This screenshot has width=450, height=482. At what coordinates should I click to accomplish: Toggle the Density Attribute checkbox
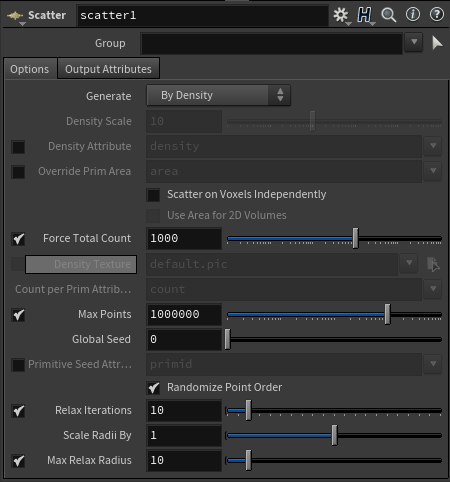[18, 147]
